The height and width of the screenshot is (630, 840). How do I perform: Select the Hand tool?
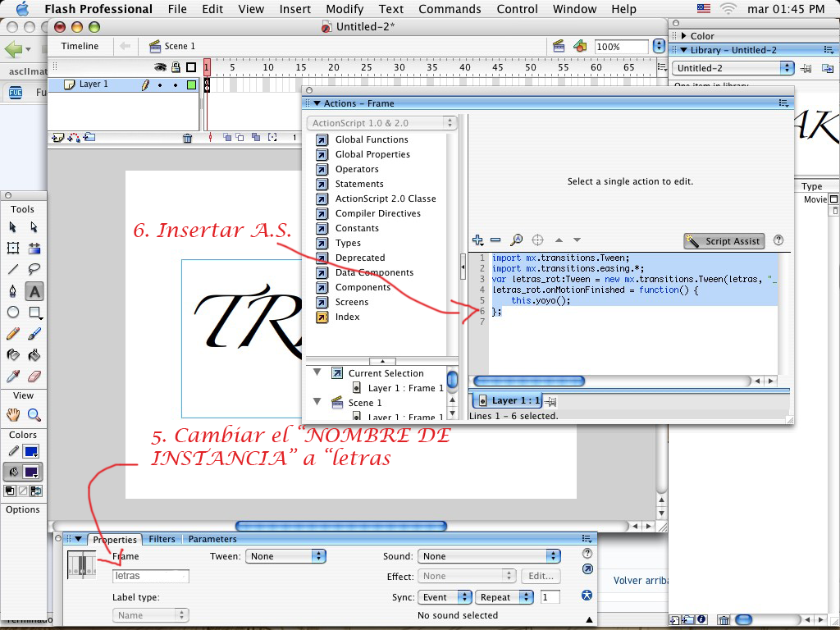pos(13,414)
